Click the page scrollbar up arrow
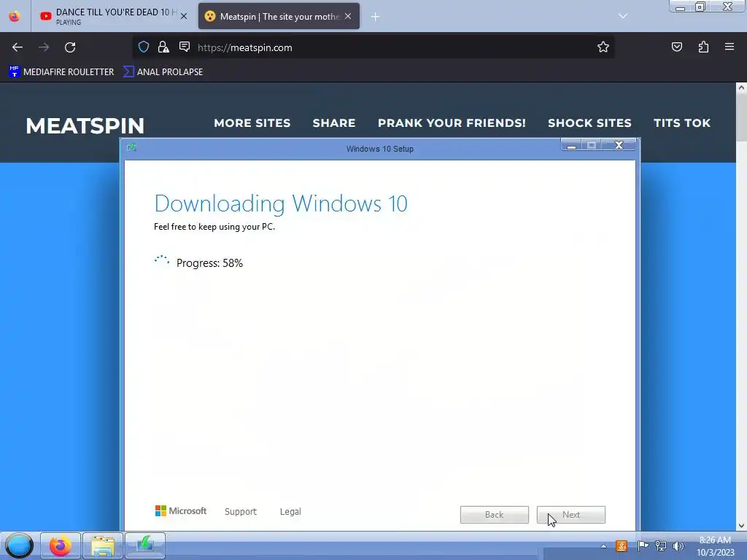The height and width of the screenshot is (560, 747). point(741,87)
